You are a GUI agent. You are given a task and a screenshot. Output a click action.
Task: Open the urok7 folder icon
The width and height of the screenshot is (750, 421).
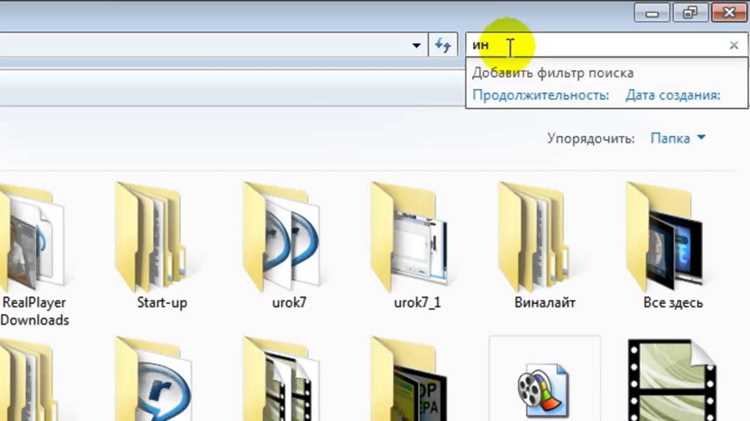point(282,237)
